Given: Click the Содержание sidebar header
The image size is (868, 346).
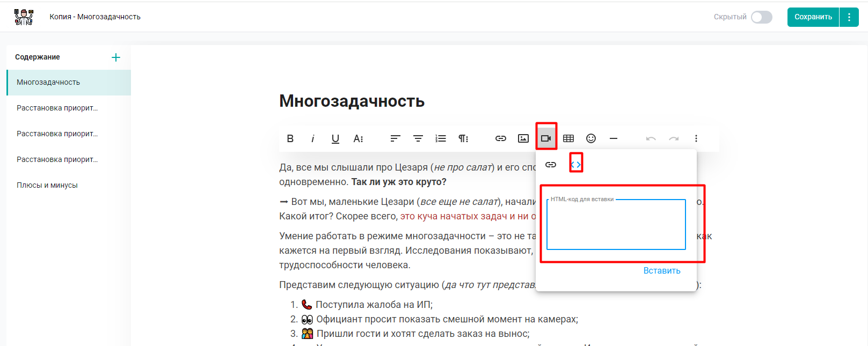Looking at the screenshot, I should pyautogui.click(x=38, y=57).
